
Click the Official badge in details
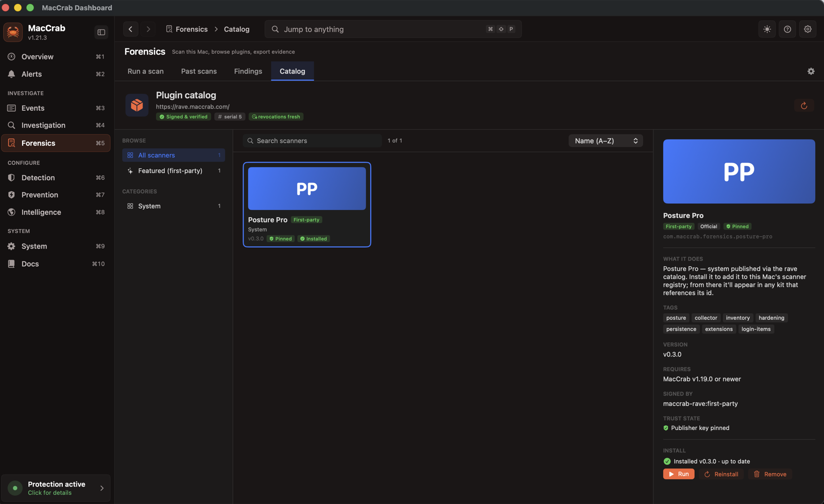709,227
